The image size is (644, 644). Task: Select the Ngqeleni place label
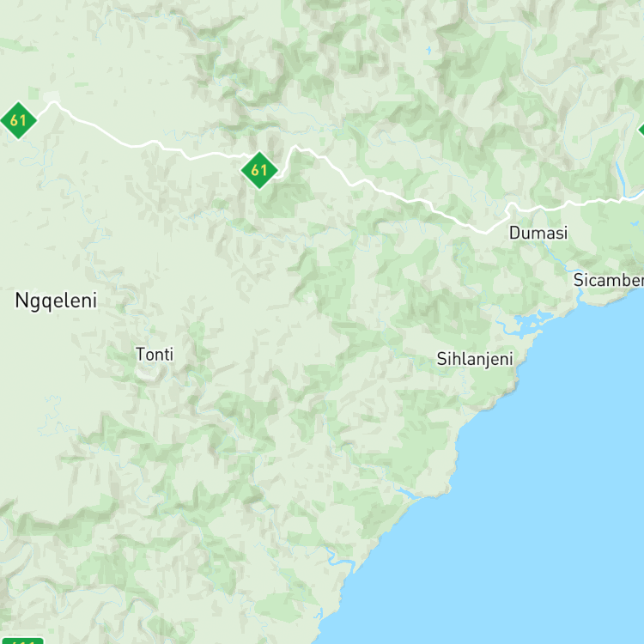[x=56, y=301]
